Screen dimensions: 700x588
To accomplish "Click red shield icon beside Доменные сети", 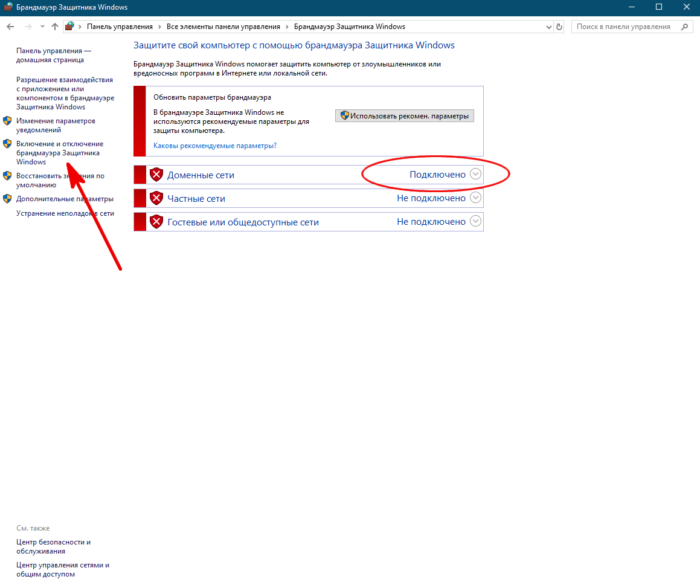I will click(156, 175).
